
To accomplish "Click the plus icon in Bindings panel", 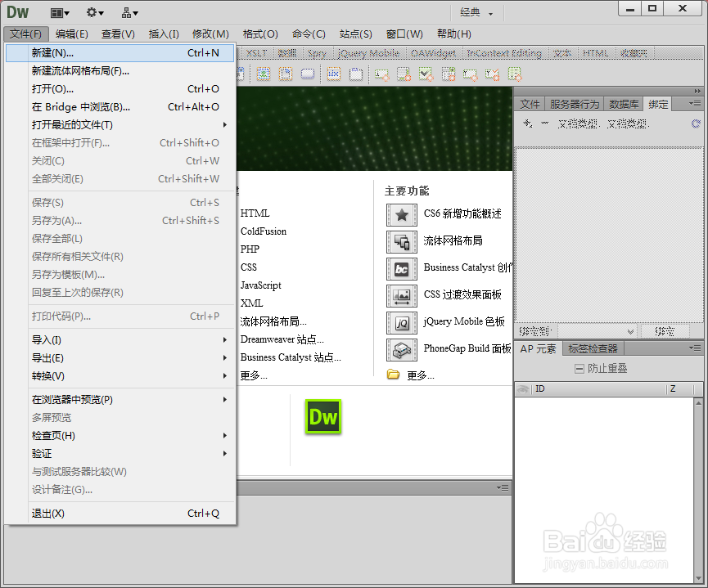I will click(527, 123).
